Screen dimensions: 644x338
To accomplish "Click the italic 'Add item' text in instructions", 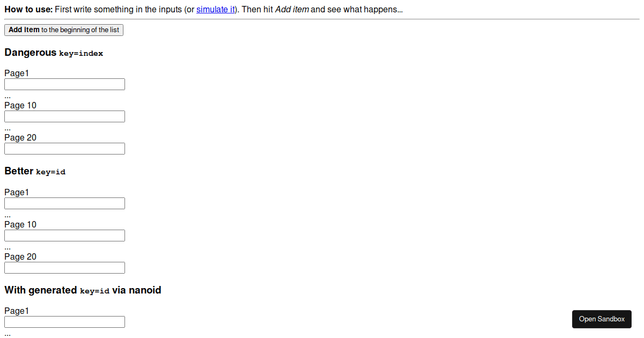I will [x=292, y=10].
